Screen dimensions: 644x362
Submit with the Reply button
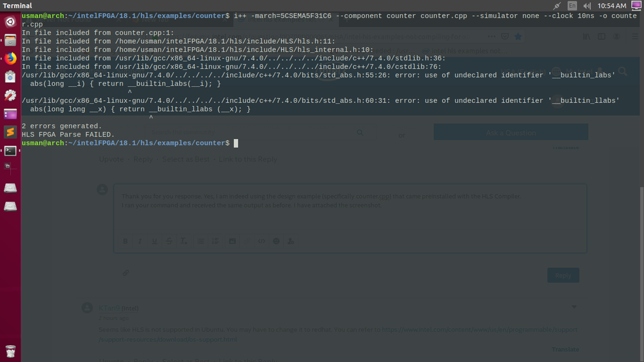pos(563,275)
